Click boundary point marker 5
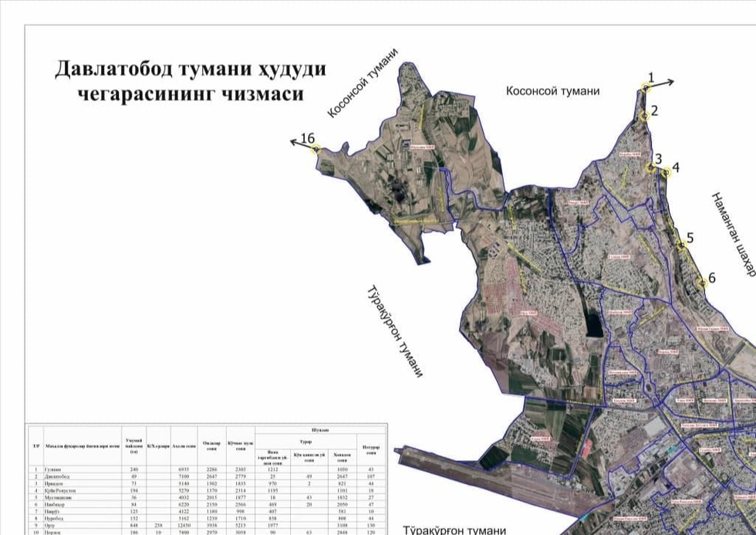 click(681, 245)
